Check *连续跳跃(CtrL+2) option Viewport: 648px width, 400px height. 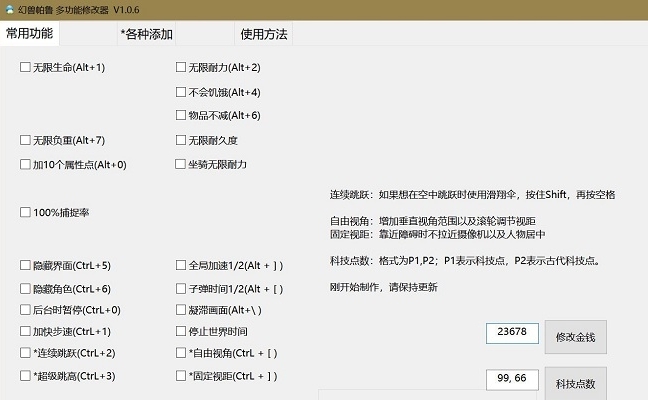point(25,352)
